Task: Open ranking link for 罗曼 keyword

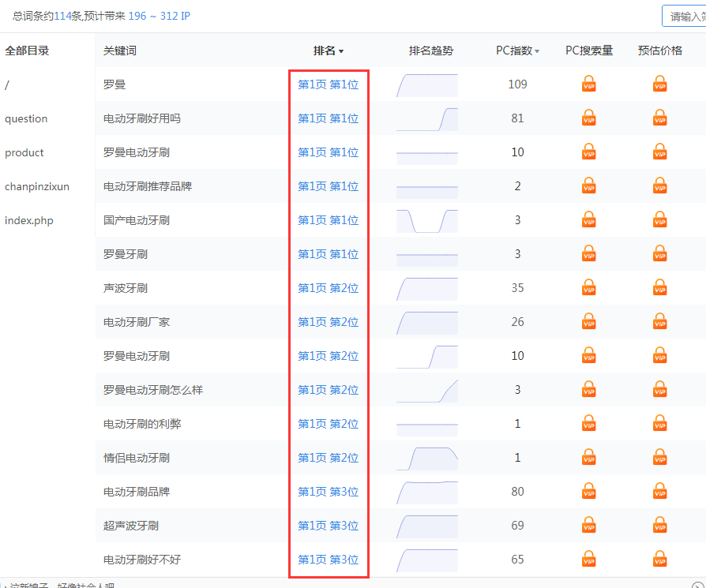Action: 328,84
